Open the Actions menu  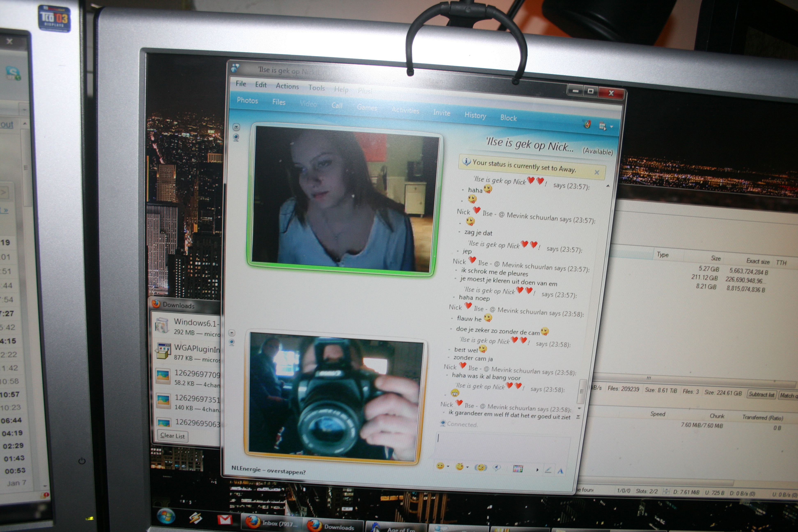pos(287,86)
